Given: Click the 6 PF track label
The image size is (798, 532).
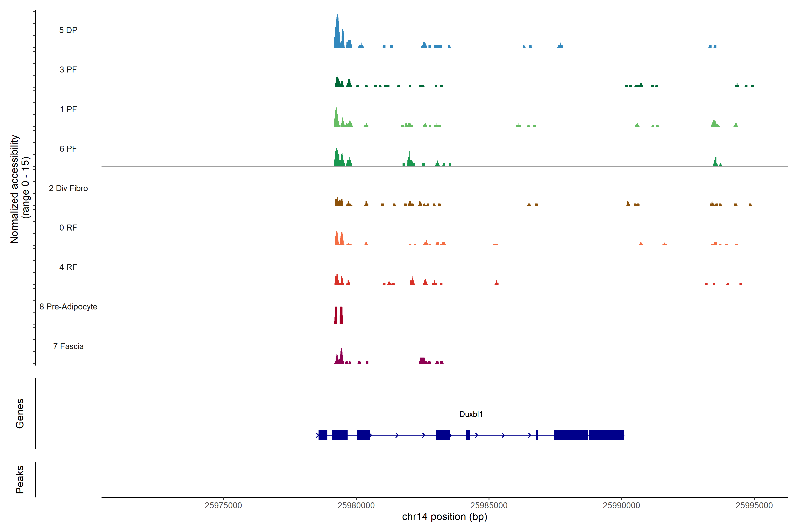Looking at the screenshot, I should (x=68, y=149).
